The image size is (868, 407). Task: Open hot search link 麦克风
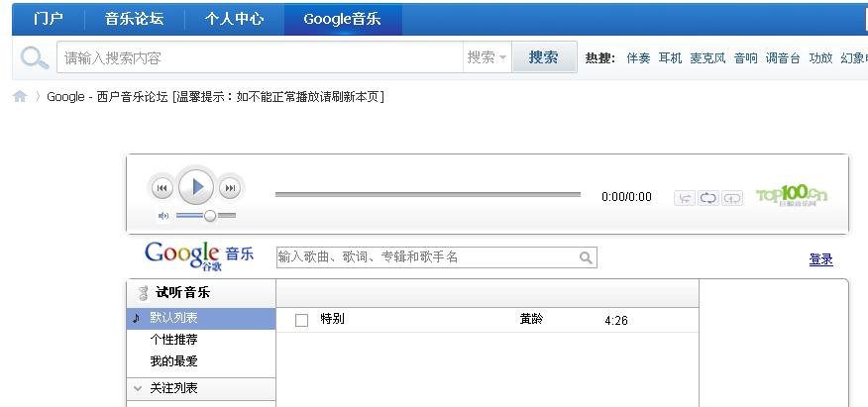[707, 58]
